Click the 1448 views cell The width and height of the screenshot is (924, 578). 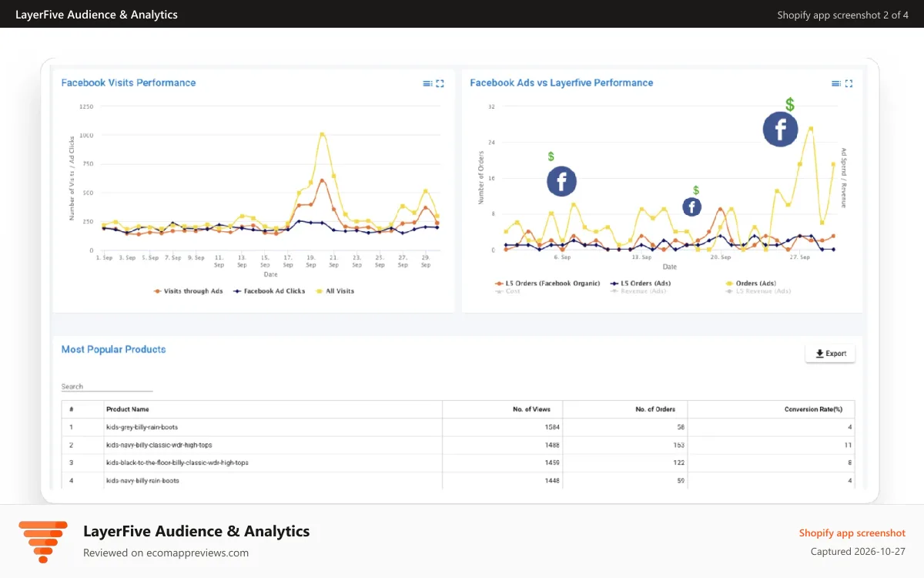tap(504, 481)
